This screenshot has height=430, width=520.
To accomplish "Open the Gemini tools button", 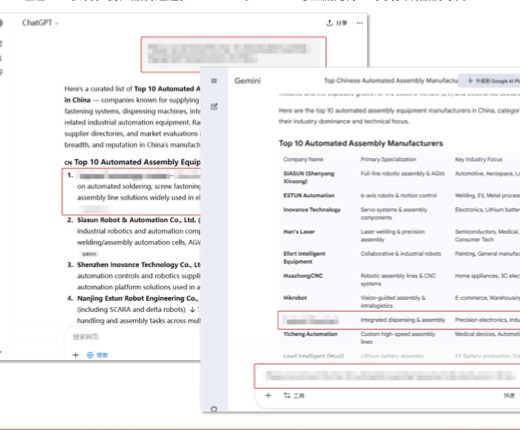I will tap(294, 396).
